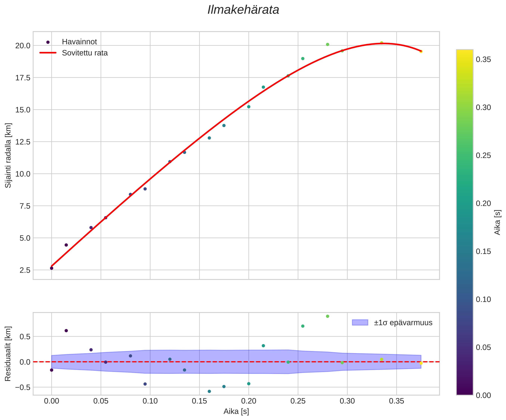Click the 'Residuaalit [km]' axis label

click(x=8, y=354)
